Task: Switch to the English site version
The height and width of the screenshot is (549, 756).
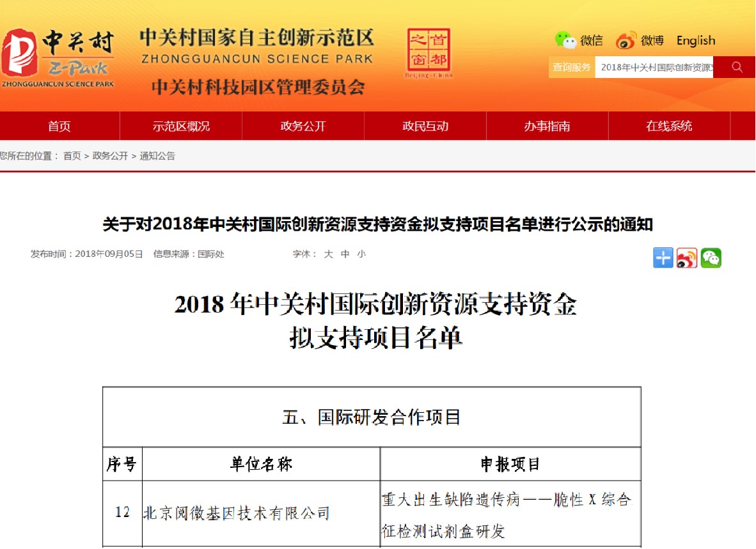Action: (x=696, y=40)
